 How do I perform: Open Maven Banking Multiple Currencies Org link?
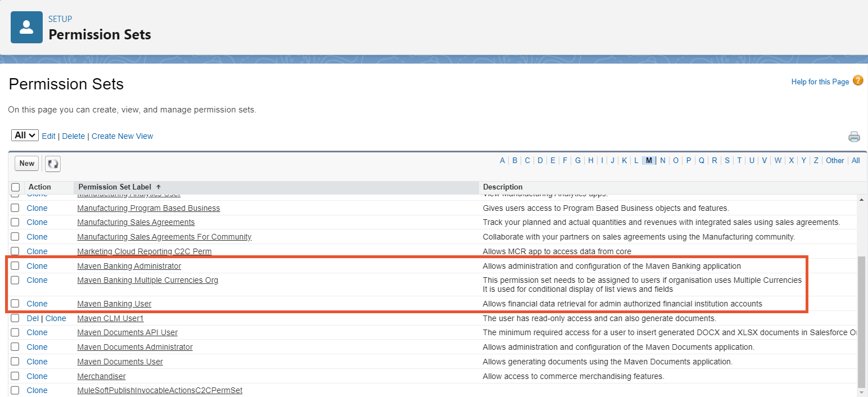(x=147, y=280)
